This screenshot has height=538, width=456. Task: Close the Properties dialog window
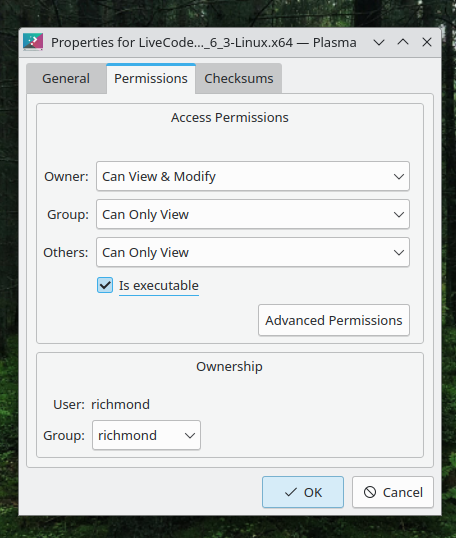point(427,42)
